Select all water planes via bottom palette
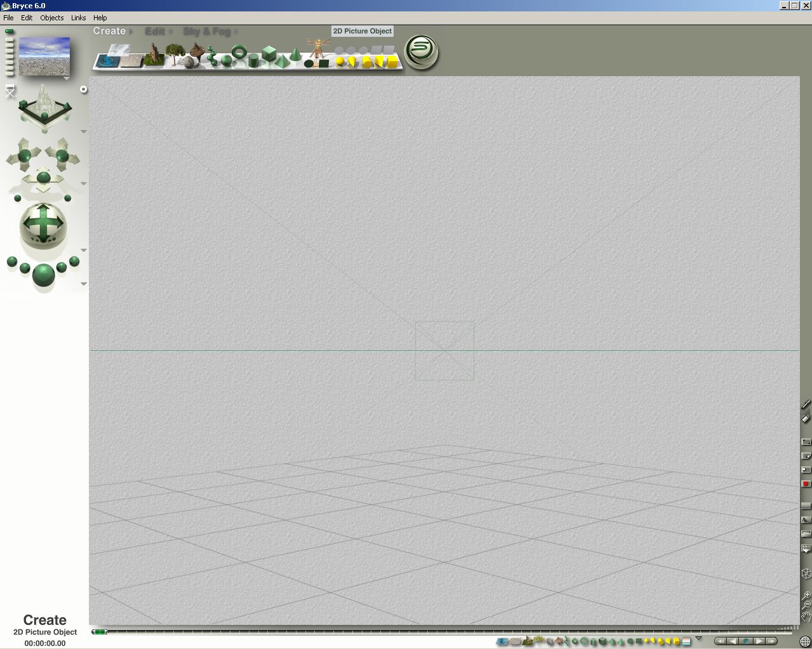 point(502,641)
